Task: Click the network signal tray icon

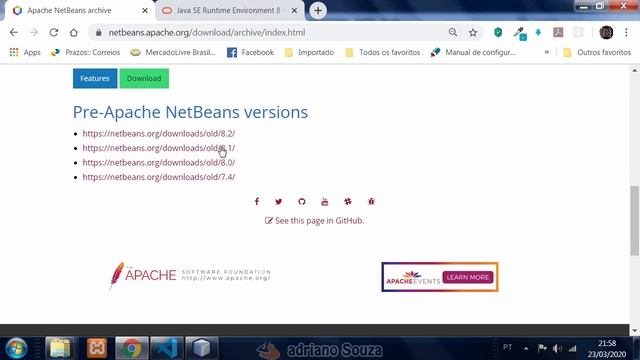Action: [573, 348]
